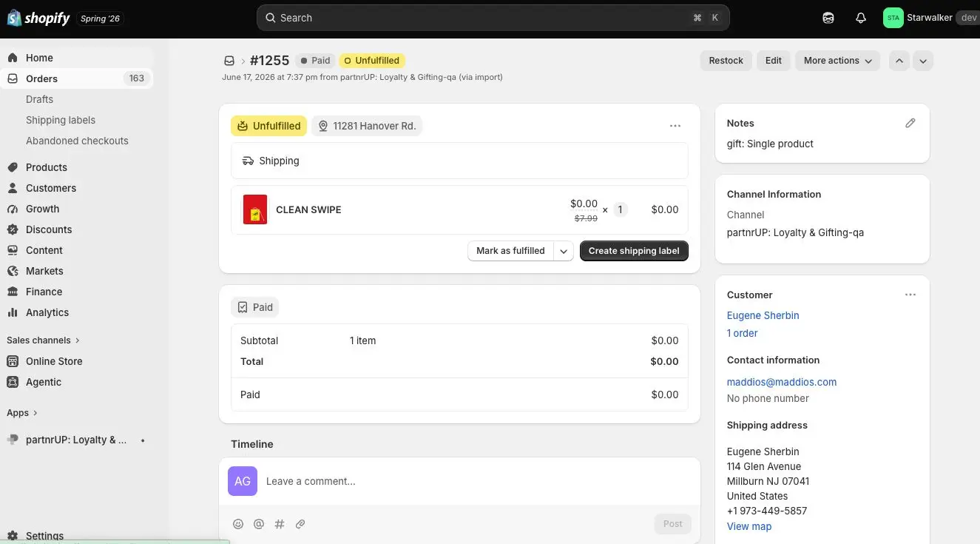The height and width of the screenshot is (544, 980).
Task: Insert an emoji in the comment
Action: coord(238,524)
